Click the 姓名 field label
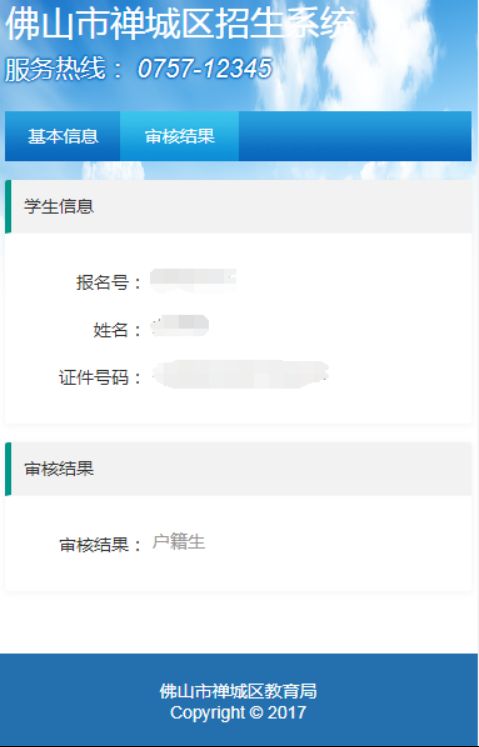The width and height of the screenshot is (479, 747). pos(117,330)
